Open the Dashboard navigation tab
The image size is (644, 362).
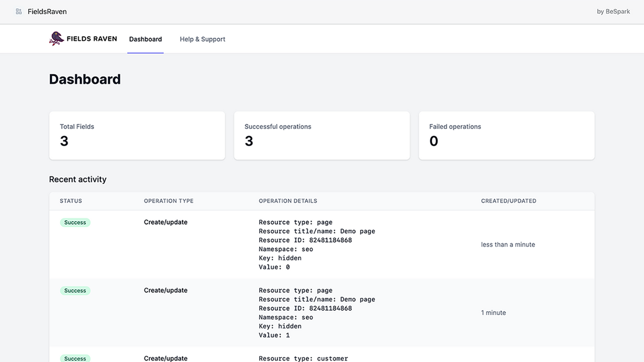click(x=145, y=39)
